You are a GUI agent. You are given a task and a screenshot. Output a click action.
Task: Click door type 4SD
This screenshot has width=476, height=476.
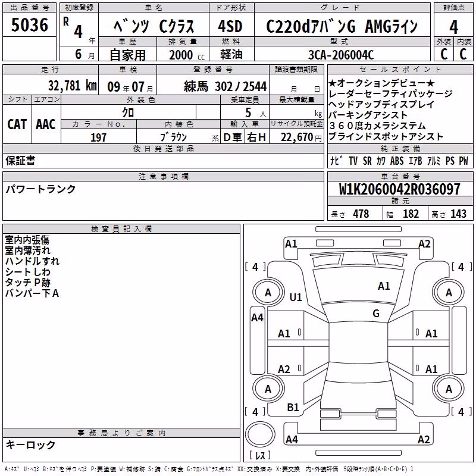[x=230, y=26]
